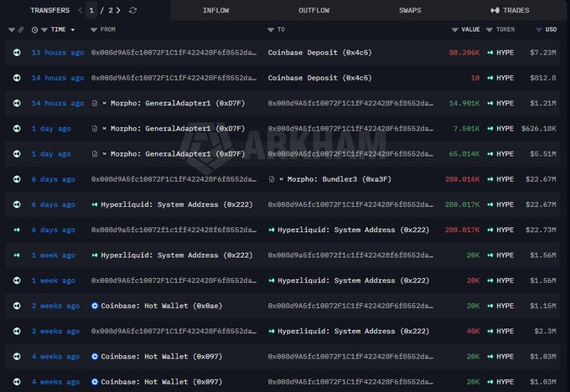
Task: Switch to the OUTFLOW tab
Action: tap(313, 11)
